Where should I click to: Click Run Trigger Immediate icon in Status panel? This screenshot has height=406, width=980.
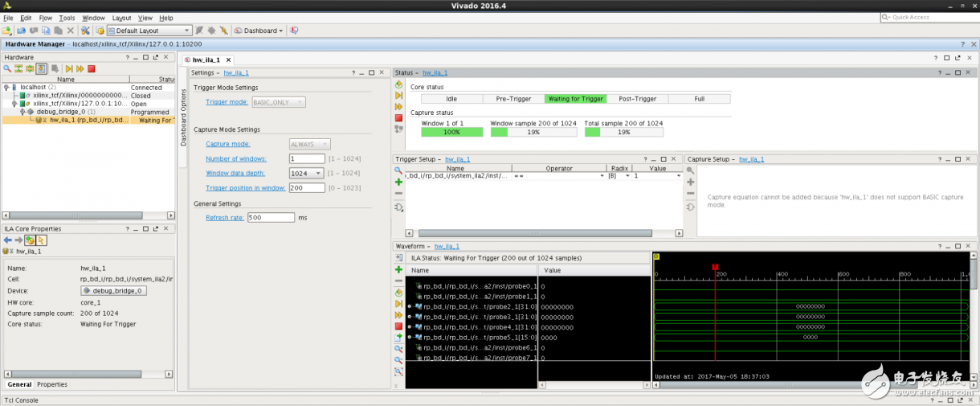(x=398, y=106)
